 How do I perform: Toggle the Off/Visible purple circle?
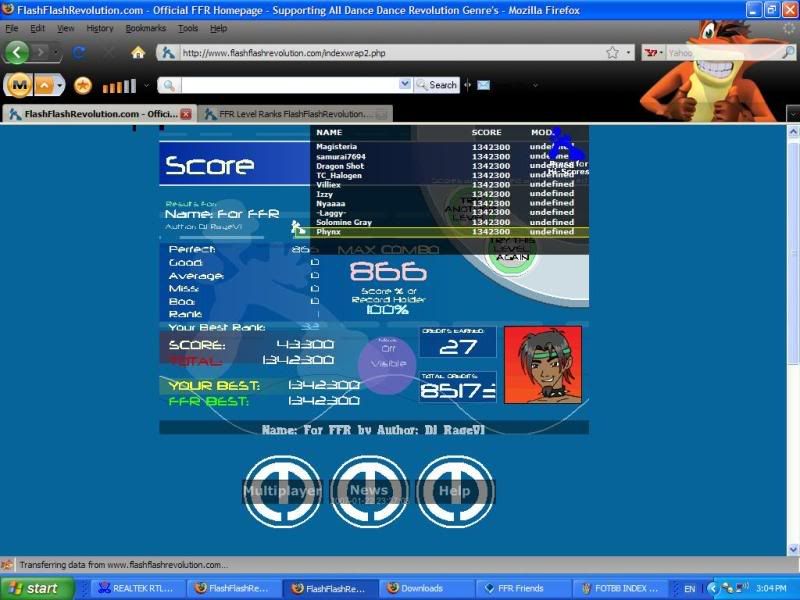coord(387,358)
